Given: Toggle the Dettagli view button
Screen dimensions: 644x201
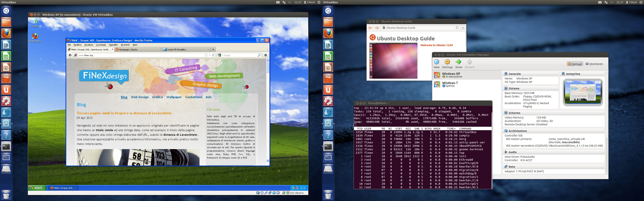Looking at the screenshot, I should coord(575,64).
